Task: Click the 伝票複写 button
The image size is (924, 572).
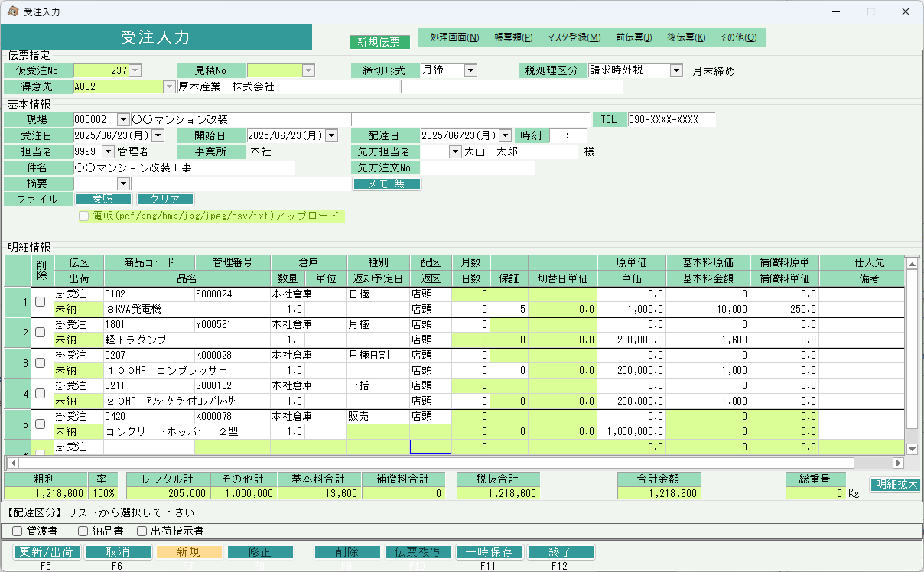Action: coord(418,552)
